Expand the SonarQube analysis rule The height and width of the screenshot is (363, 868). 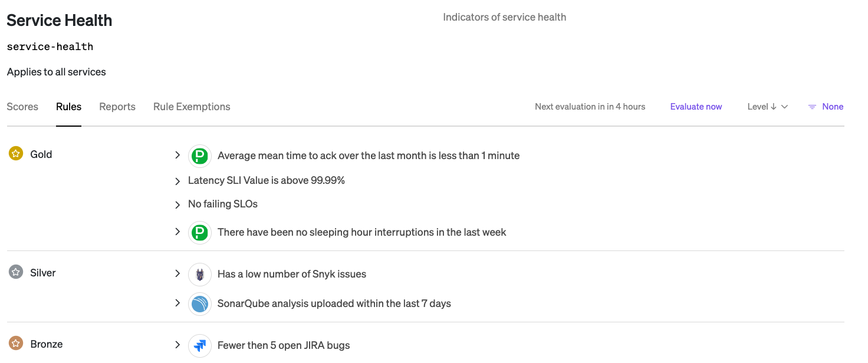click(x=177, y=303)
